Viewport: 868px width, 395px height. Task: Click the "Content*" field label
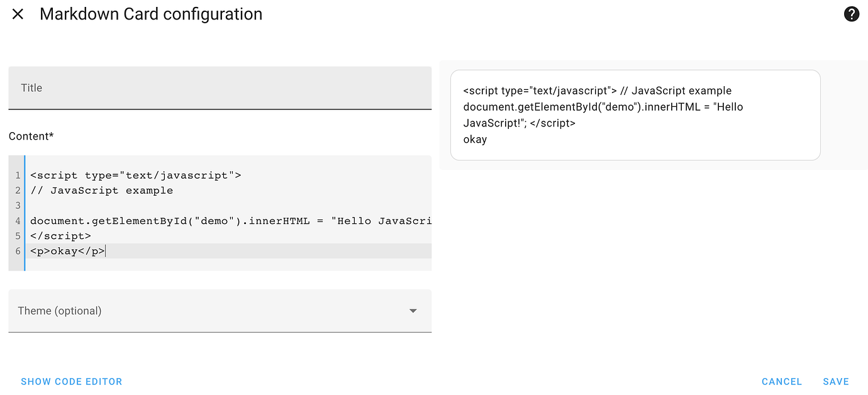point(31,136)
